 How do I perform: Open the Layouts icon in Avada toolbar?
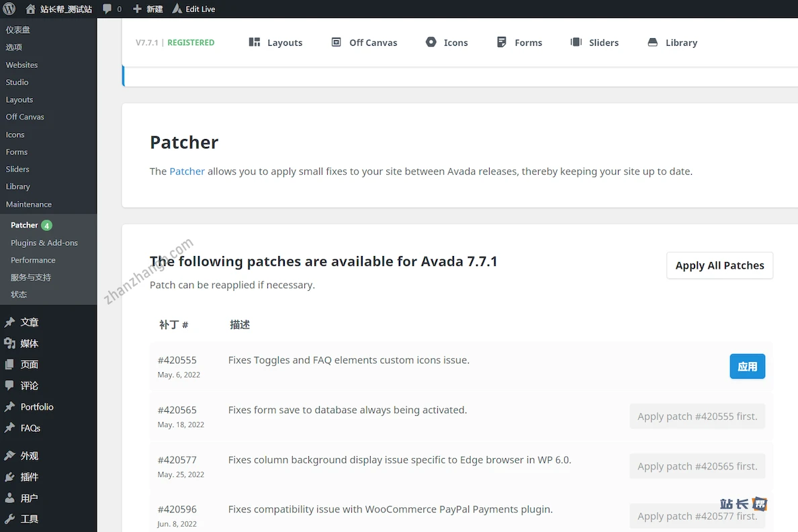[255, 42]
